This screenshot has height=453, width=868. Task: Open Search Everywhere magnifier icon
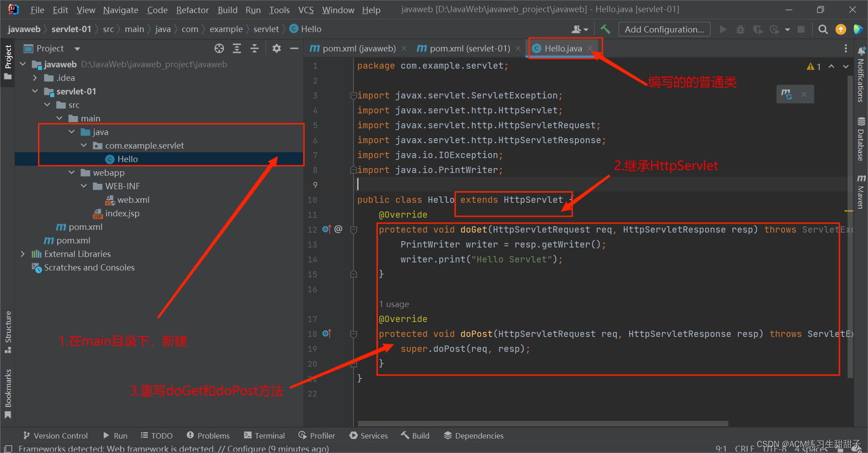pyautogui.click(x=823, y=29)
